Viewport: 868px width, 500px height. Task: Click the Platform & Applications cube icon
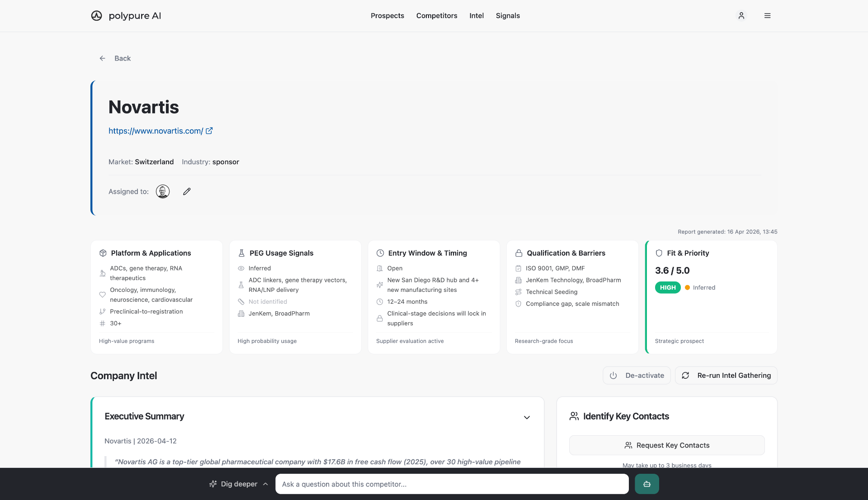pos(103,253)
